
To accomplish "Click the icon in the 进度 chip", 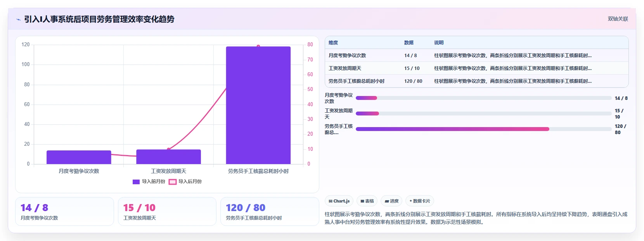I will click(387, 201).
